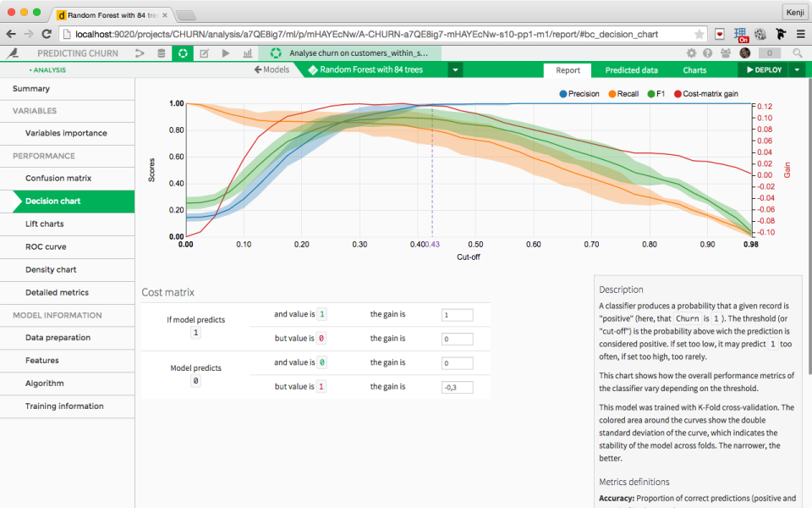Open the Flow arrow icon
This screenshot has width=812, height=508.
tap(139, 52)
